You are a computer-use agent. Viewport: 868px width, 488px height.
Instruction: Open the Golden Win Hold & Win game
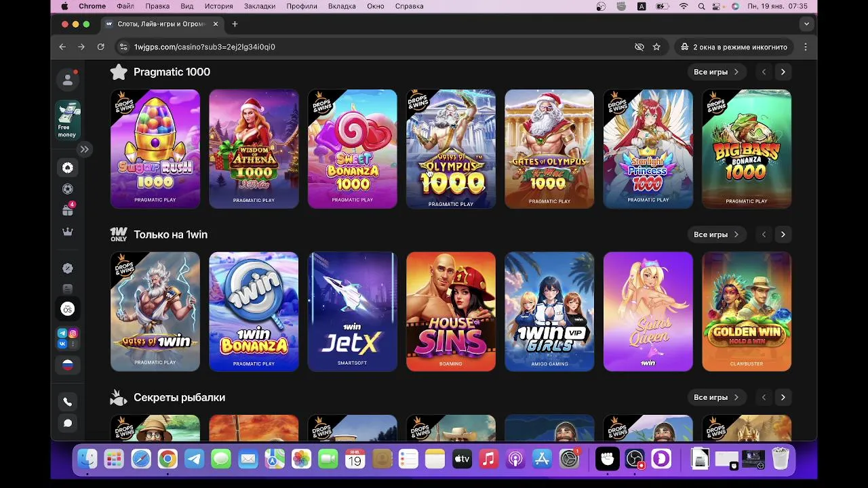(747, 312)
